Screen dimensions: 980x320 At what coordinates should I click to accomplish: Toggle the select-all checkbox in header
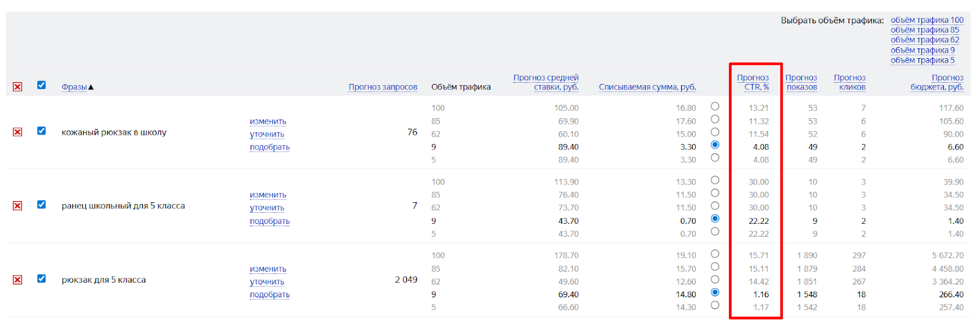pos(42,85)
